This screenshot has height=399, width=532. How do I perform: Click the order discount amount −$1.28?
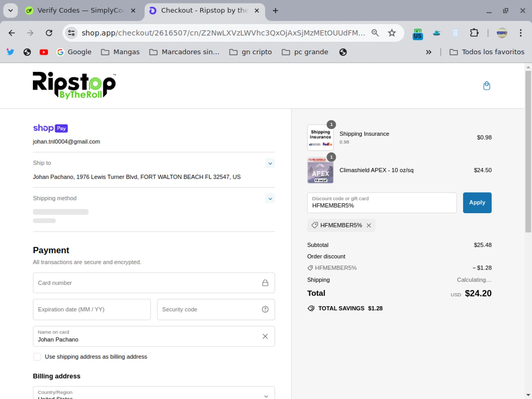[482, 268]
